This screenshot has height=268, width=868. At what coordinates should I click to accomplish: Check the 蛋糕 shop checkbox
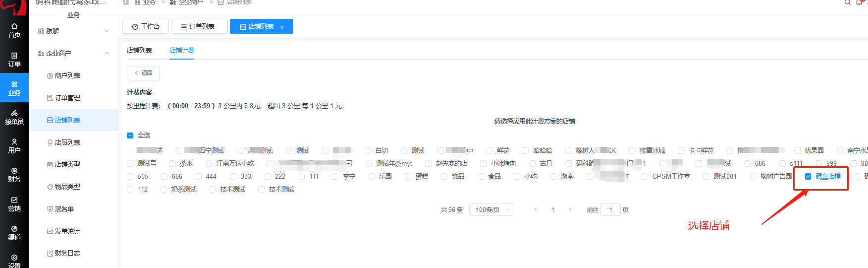pos(408,176)
